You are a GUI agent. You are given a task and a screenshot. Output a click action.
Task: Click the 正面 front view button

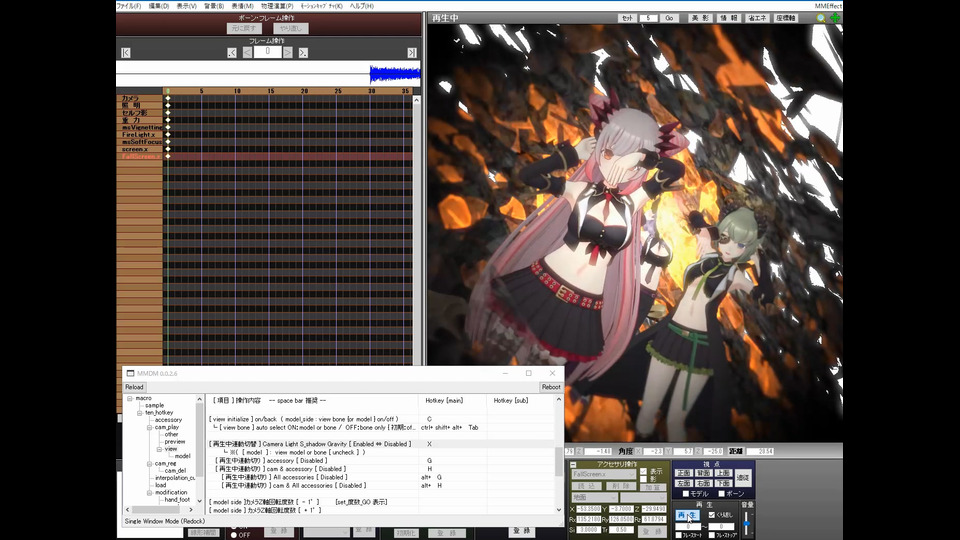(683, 473)
